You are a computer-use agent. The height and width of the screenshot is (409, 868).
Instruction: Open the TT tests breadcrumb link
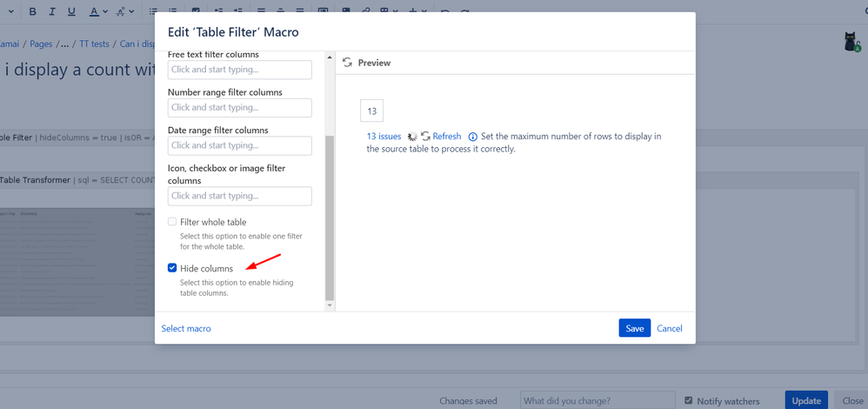pos(95,44)
